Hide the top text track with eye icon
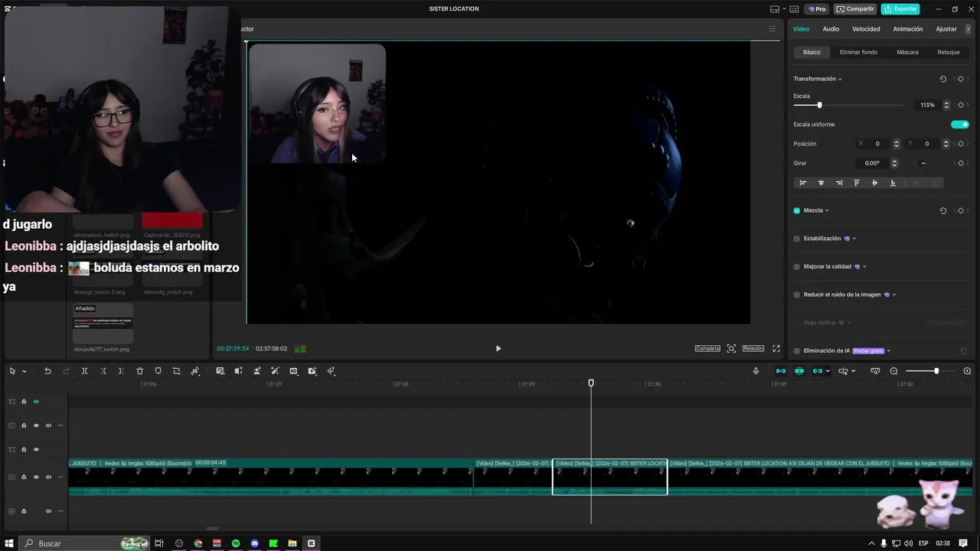The width and height of the screenshot is (980, 551). click(x=36, y=401)
